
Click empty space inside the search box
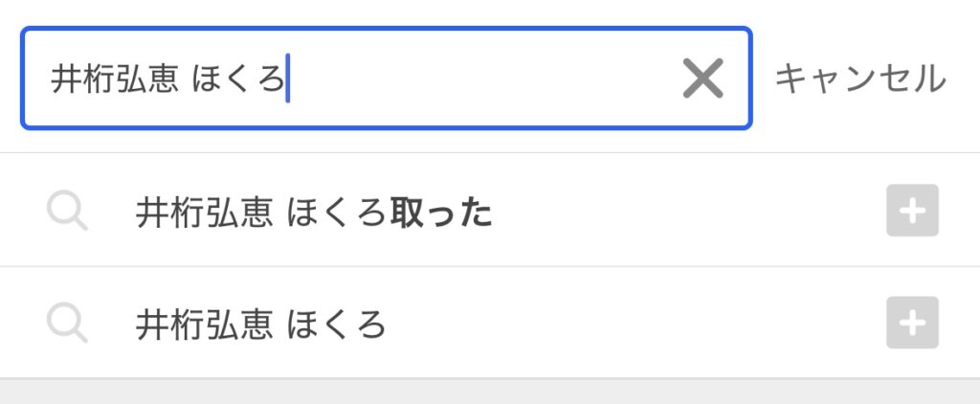coord(481,79)
